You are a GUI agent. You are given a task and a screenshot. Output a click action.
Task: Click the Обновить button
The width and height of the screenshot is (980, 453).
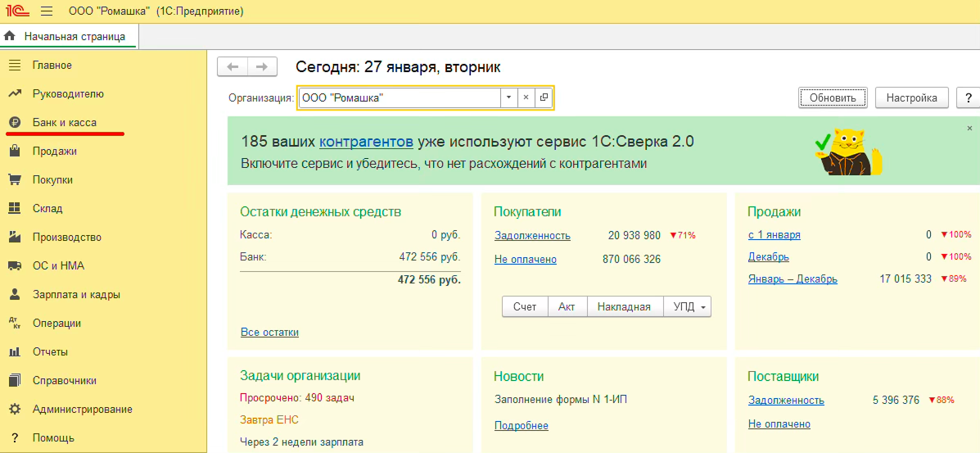(x=833, y=98)
